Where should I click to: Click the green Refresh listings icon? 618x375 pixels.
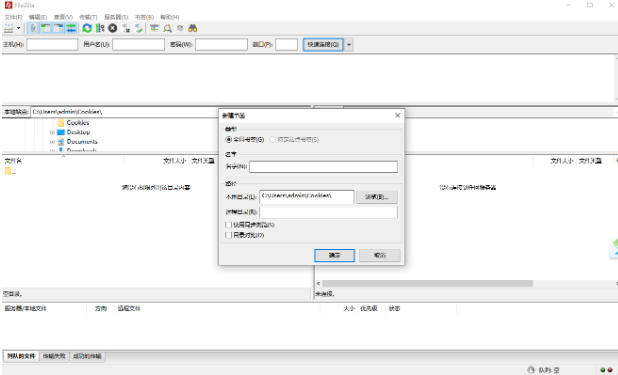87,28
